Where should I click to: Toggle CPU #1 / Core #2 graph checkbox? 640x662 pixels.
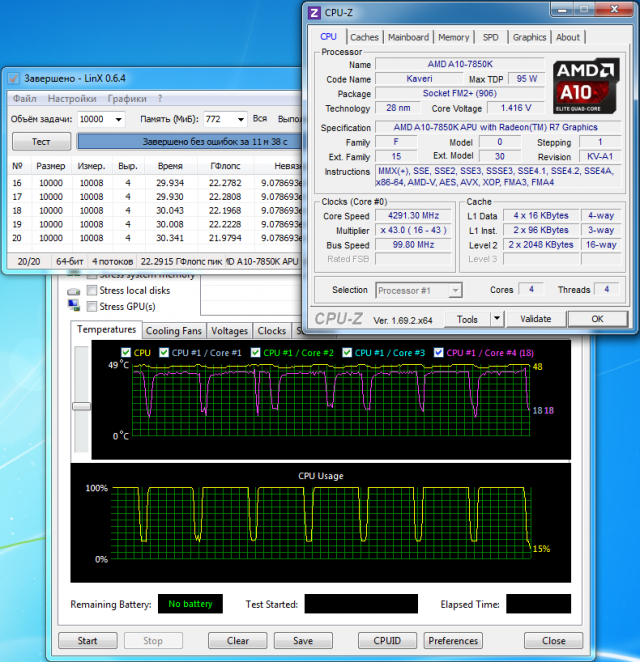point(255,353)
